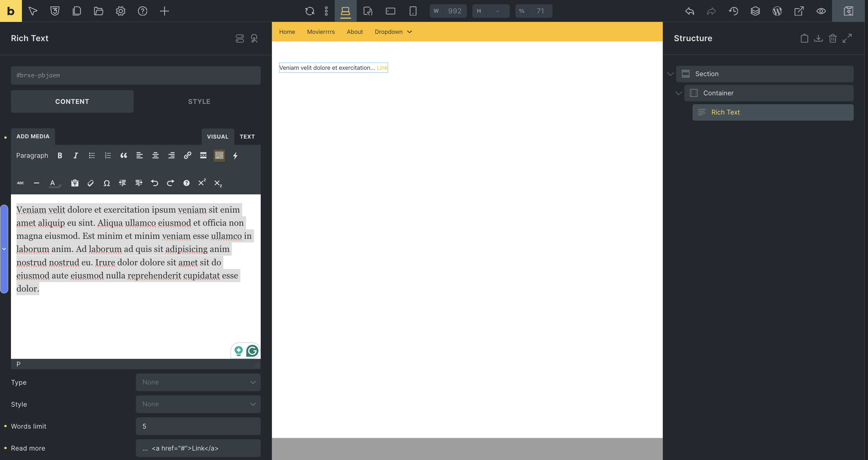Click the Read more text field

point(198,448)
